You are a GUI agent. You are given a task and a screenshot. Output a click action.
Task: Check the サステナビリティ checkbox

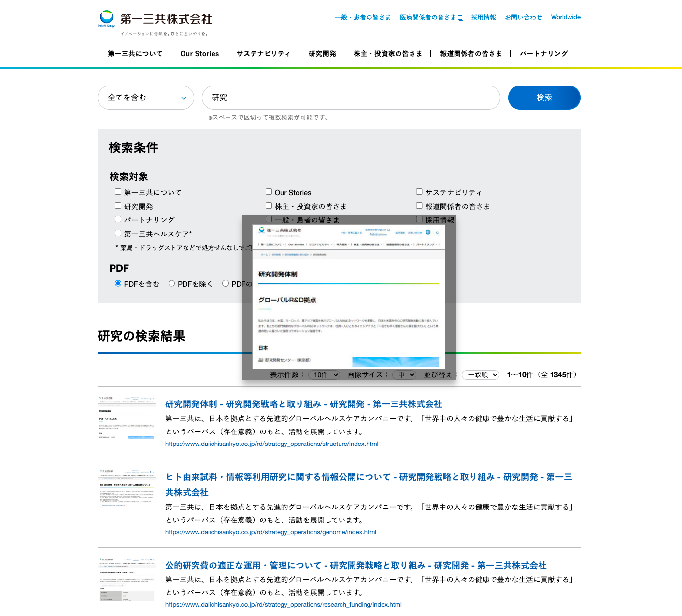click(x=419, y=192)
